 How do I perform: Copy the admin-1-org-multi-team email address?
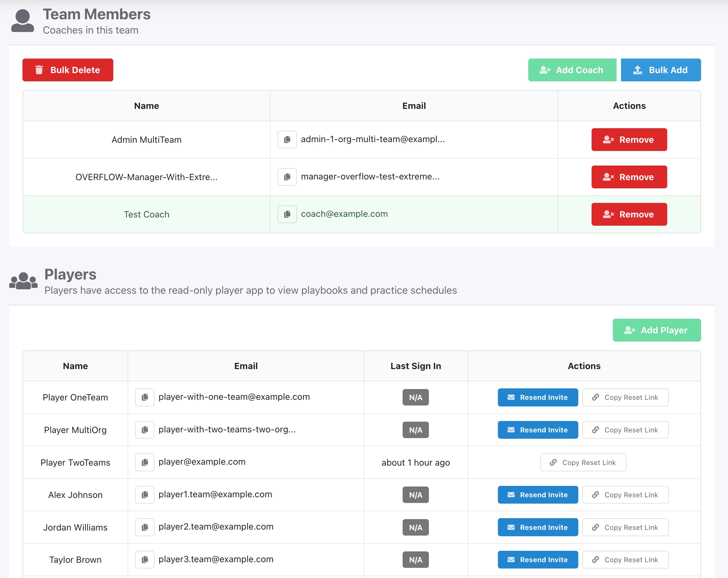[287, 140]
